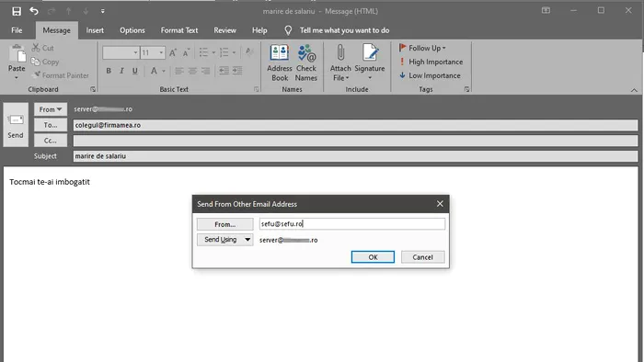Click the empty Cc field
The width and height of the screenshot is (644, 362).
click(x=356, y=141)
